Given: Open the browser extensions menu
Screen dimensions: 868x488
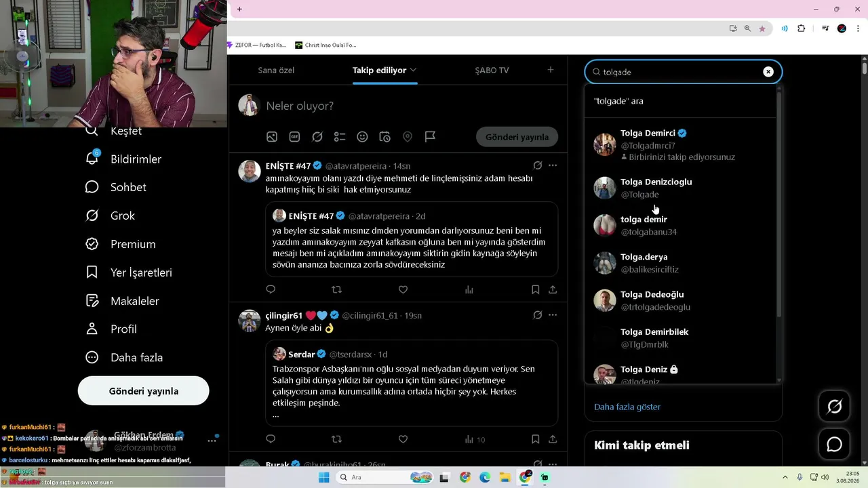Looking at the screenshot, I should 802,28.
